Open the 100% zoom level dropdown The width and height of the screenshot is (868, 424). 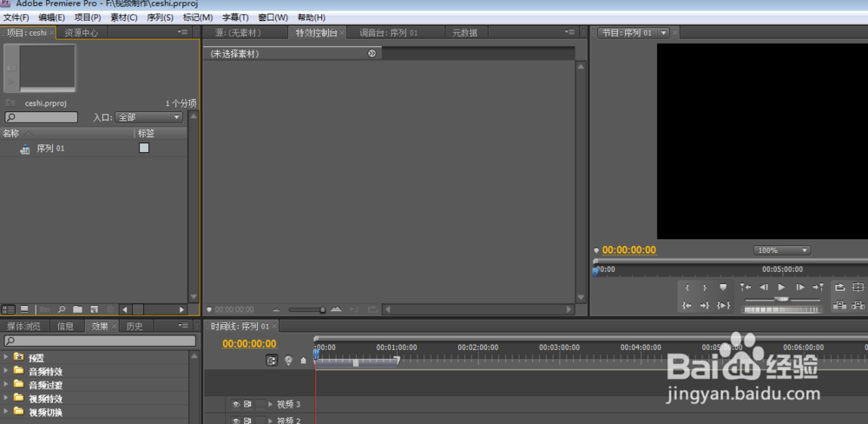pyautogui.click(x=782, y=250)
